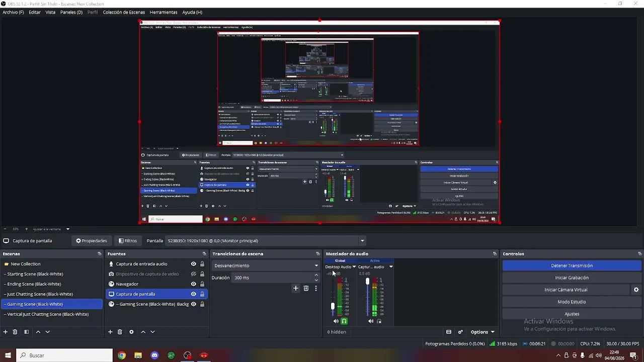The height and width of the screenshot is (362, 644).
Task: Open Discord from the Windows taskbar
Action: (154, 355)
